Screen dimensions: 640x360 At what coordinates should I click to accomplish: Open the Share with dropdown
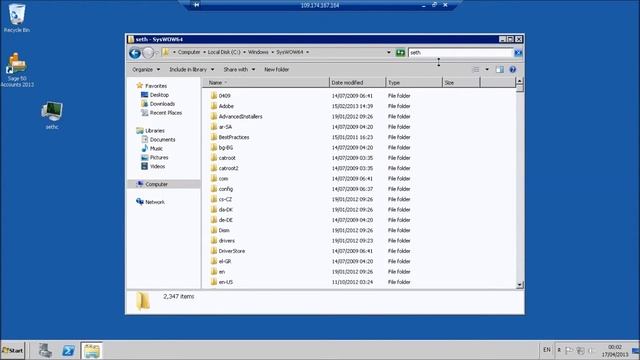coord(239,70)
